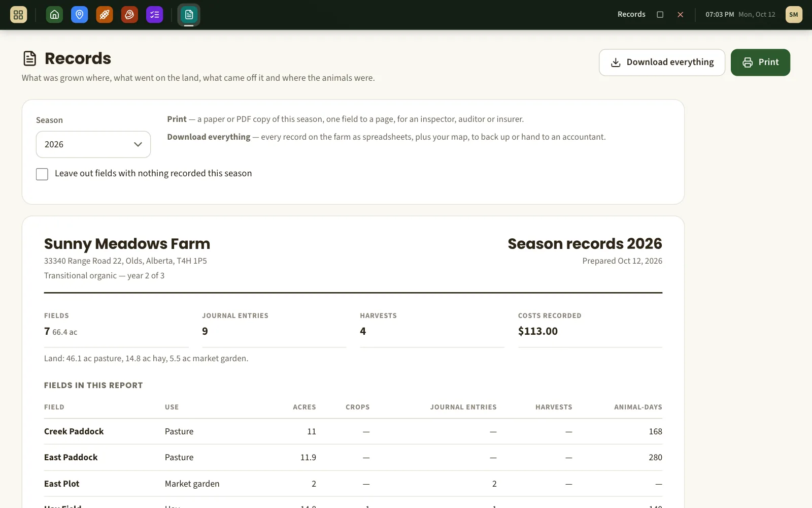Click the green Print button

[x=760, y=62]
